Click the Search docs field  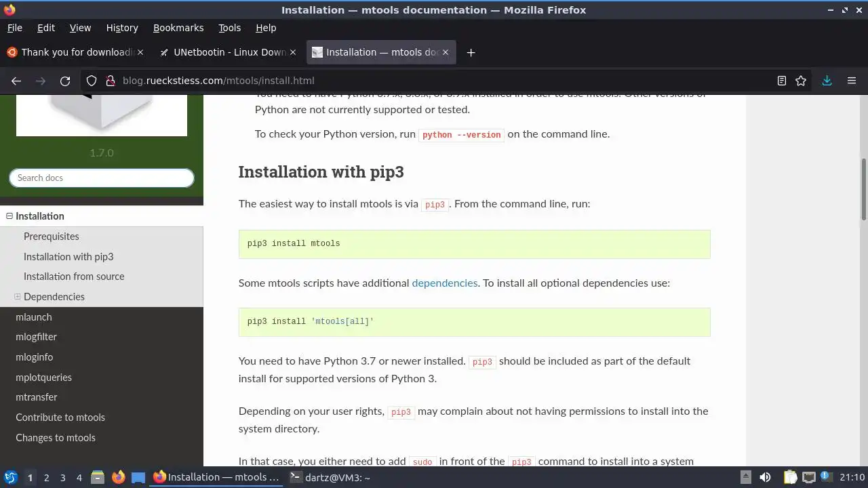(102, 178)
